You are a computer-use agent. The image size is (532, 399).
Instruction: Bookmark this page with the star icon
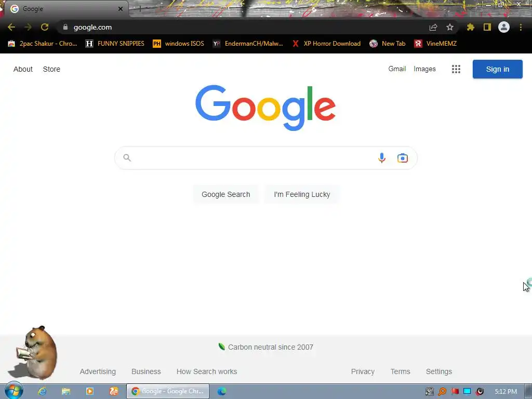[x=450, y=27]
